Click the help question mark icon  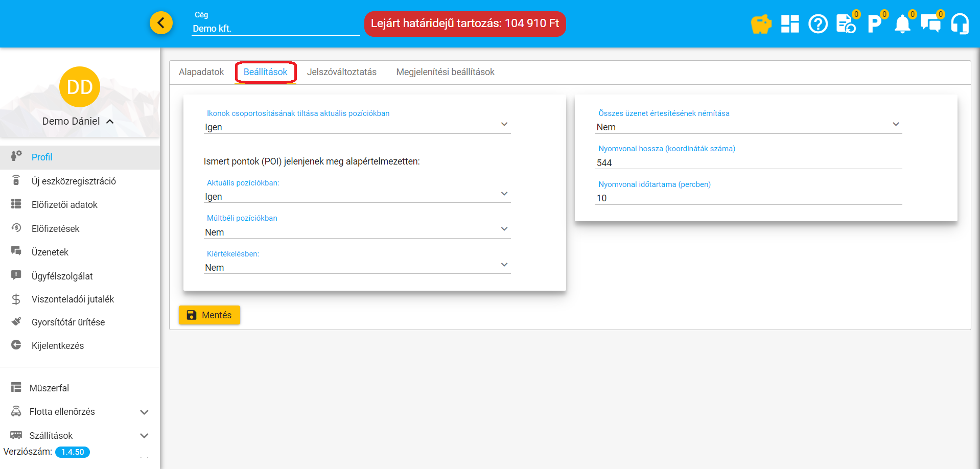click(x=818, y=24)
